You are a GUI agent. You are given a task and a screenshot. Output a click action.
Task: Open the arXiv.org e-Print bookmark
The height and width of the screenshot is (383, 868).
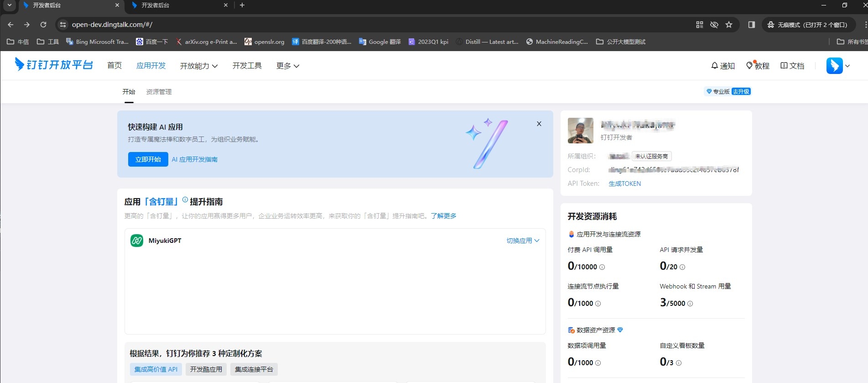point(207,42)
